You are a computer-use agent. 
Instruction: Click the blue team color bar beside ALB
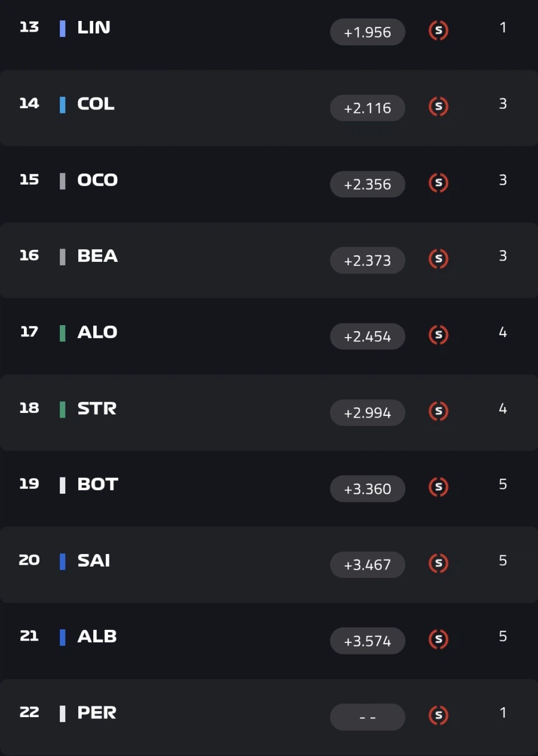click(63, 638)
